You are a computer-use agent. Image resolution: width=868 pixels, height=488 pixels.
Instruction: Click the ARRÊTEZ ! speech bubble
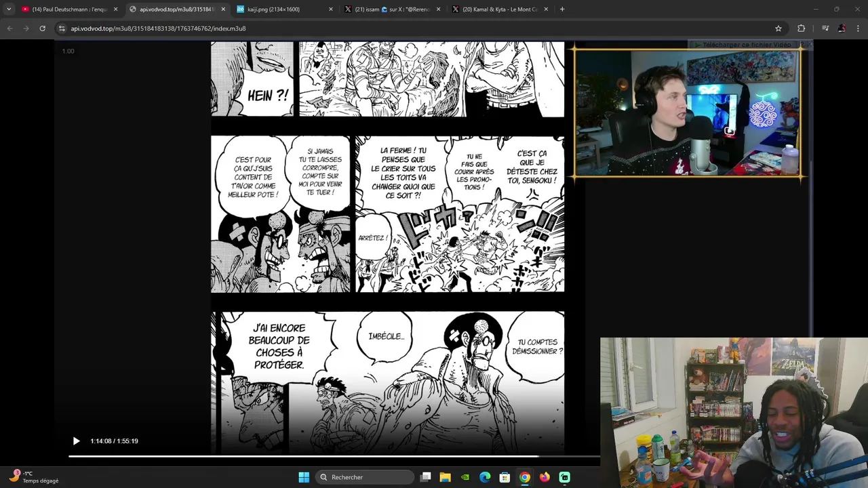(x=372, y=238)
